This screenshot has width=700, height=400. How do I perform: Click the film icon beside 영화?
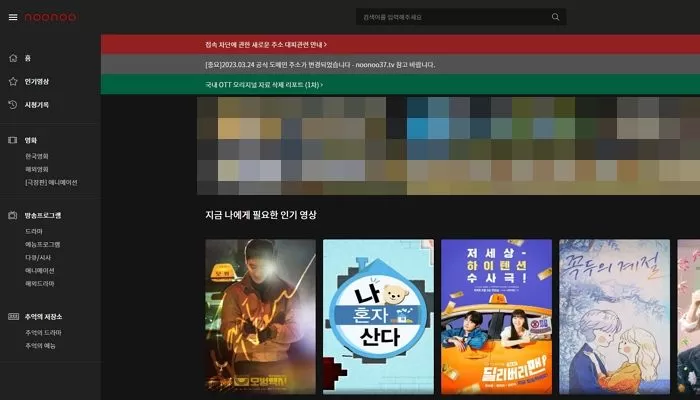[x=12, y=140]
